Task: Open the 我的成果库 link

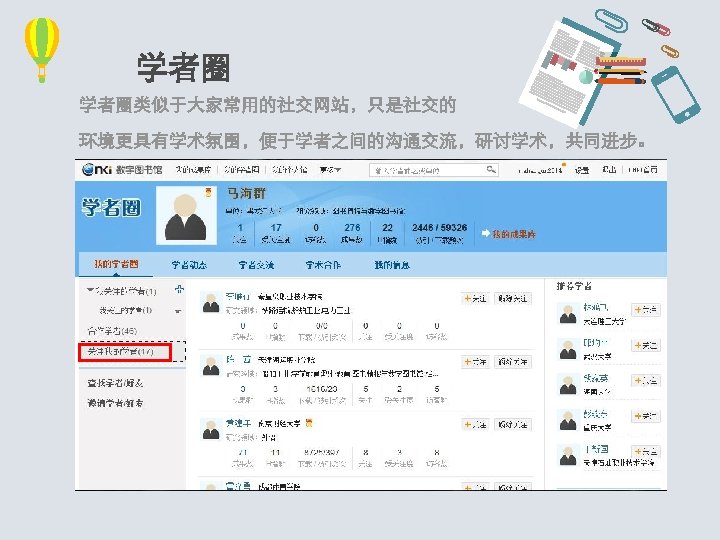Action: [x=514, y=234]
